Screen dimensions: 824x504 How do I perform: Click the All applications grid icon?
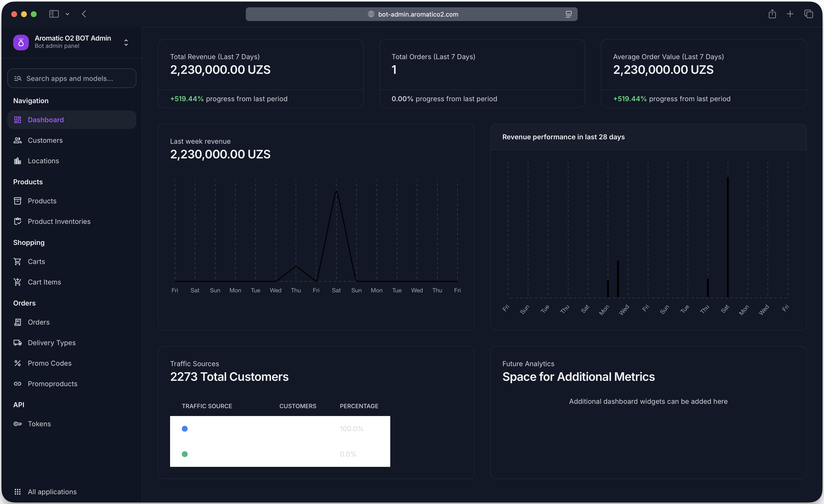pos(17,492)
